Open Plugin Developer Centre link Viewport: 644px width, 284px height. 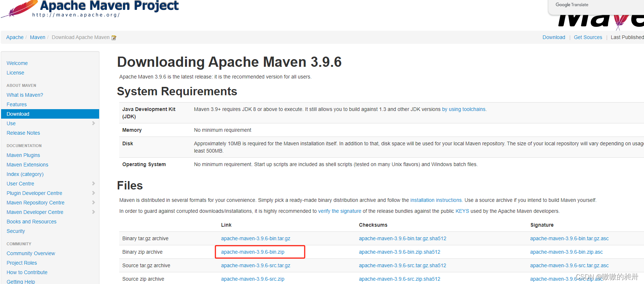[34, 193]
